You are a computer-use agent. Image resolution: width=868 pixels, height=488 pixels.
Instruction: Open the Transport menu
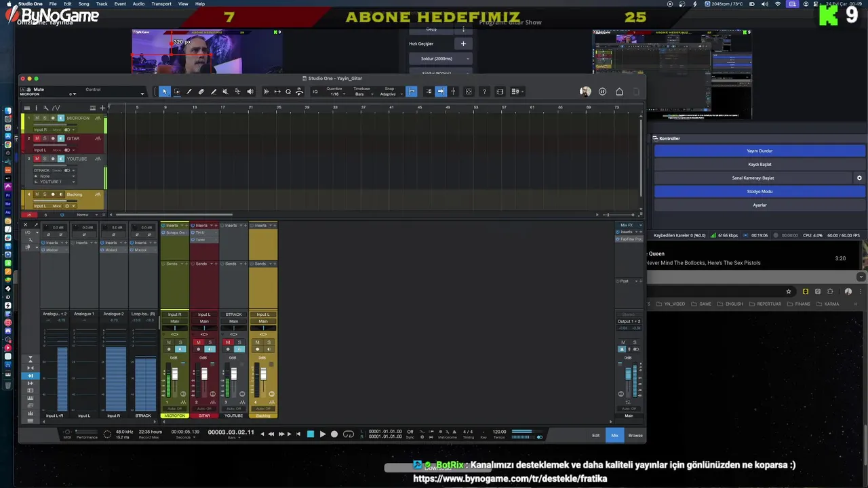(x=161, y=3)
